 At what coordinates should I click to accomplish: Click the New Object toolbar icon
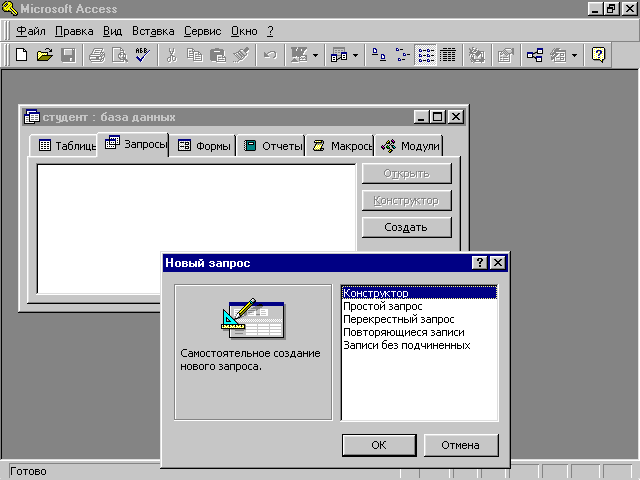(558, 55)
